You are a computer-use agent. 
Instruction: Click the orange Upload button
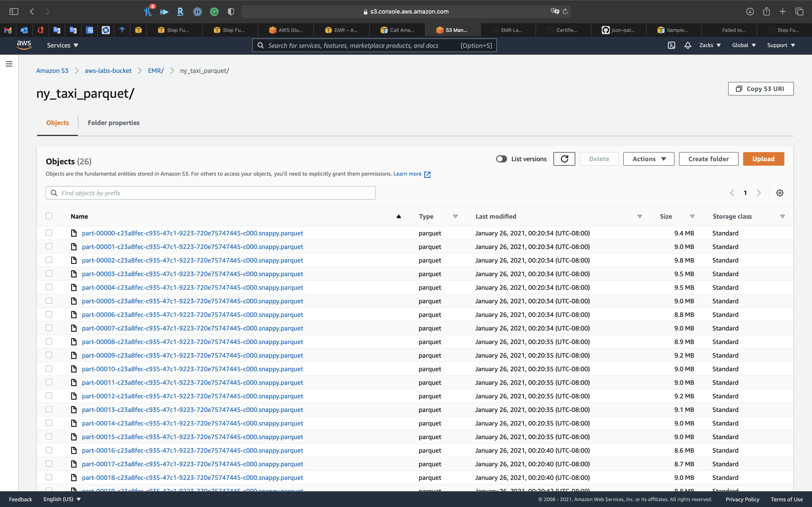click(x=763, y=159)
